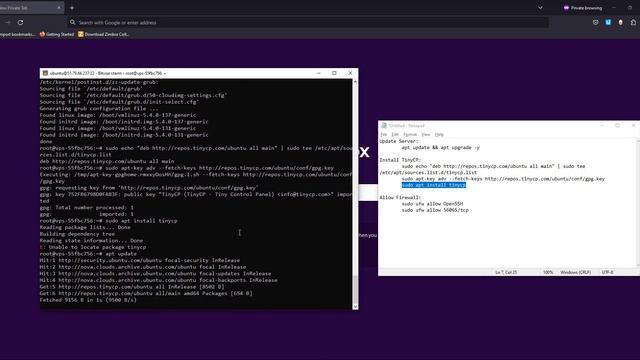Click the 'Windows (CRLF)' status bar entry
The image size is (640, 360).
click(x=575, y=272)
